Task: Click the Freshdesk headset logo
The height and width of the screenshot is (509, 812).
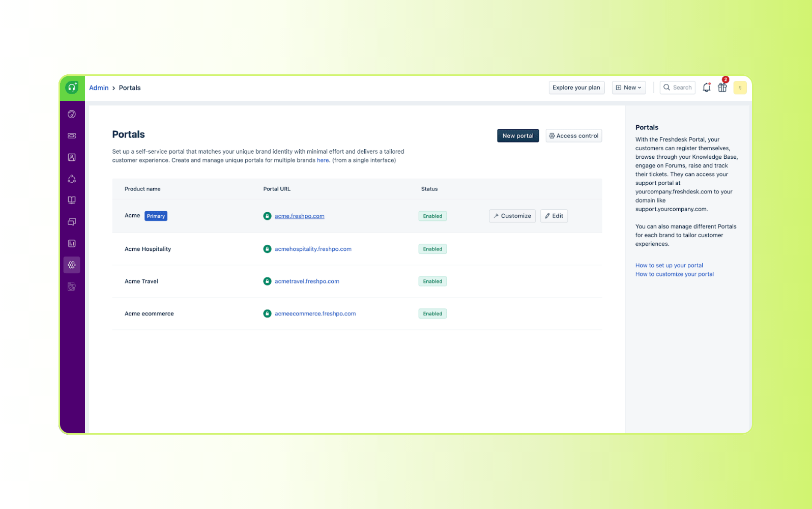Action: tap(72, 88)
